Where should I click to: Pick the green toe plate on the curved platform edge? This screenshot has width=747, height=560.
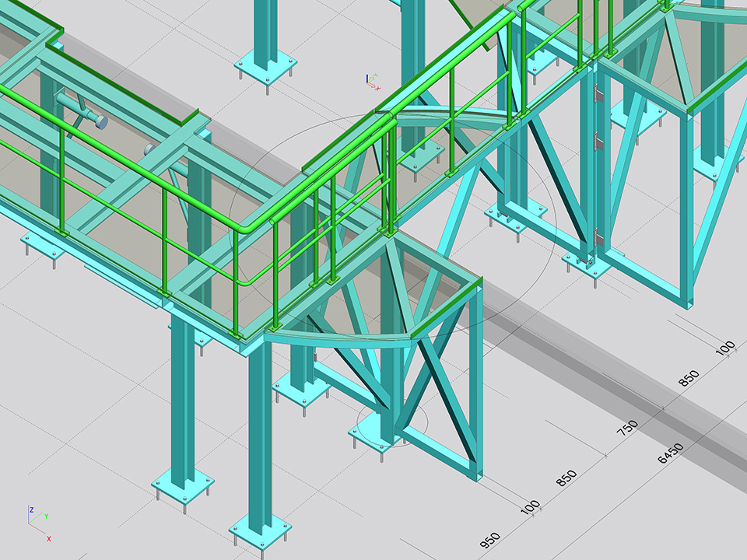[x=445, y=311]
